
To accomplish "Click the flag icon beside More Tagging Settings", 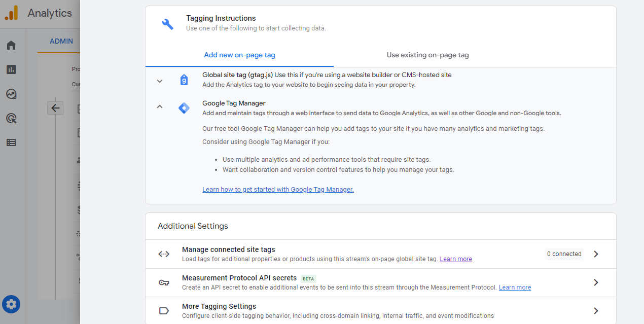I will tap(164, 310).
